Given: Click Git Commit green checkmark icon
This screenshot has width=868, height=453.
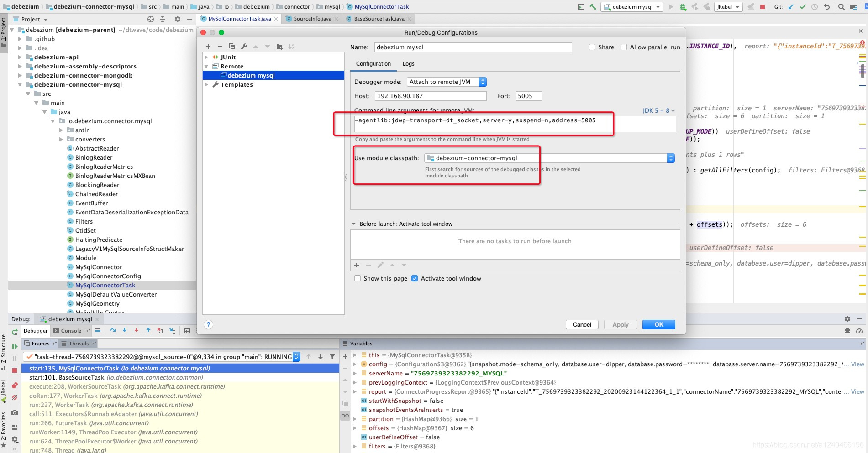Looking at the screenshot, I should (x=803, y=7).
